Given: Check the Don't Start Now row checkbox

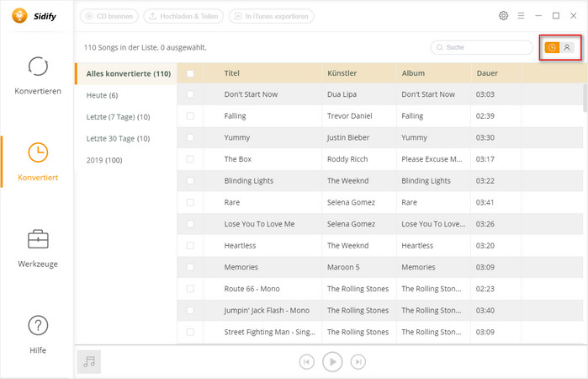Looking at the screenshot, I should [190, 94].
